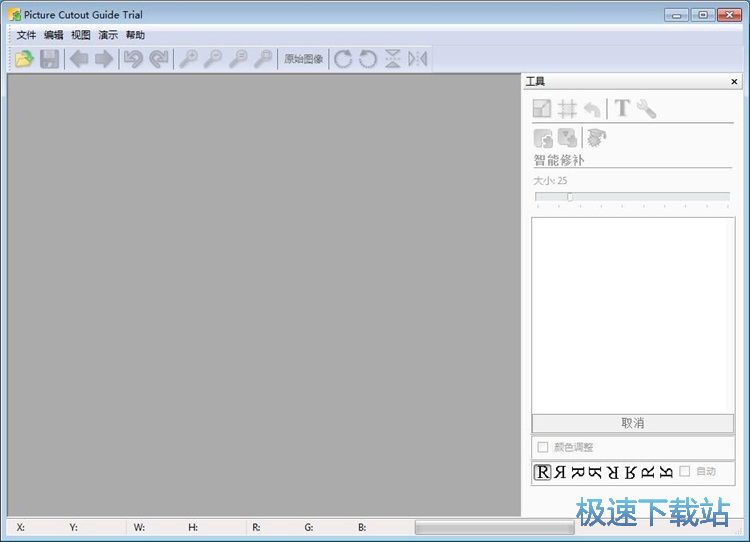Go to next image with right arrow
Screen dimensions: 750x542
(x=104, y=59)
